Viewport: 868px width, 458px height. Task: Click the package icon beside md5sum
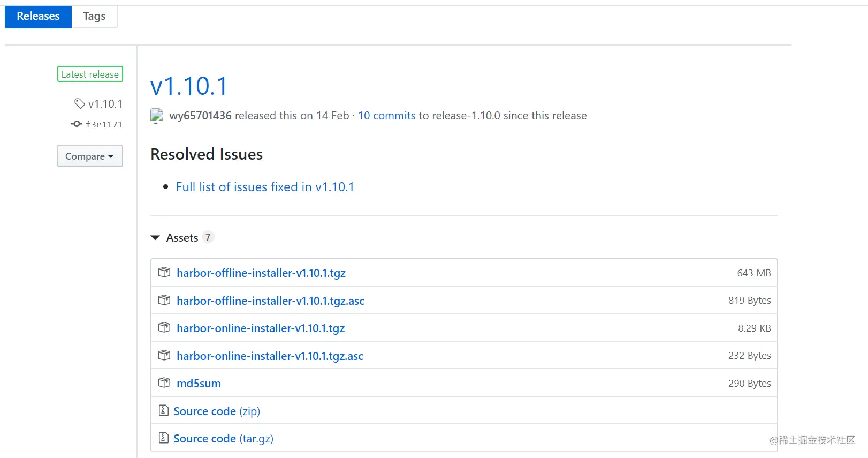[x=164, y=383]
